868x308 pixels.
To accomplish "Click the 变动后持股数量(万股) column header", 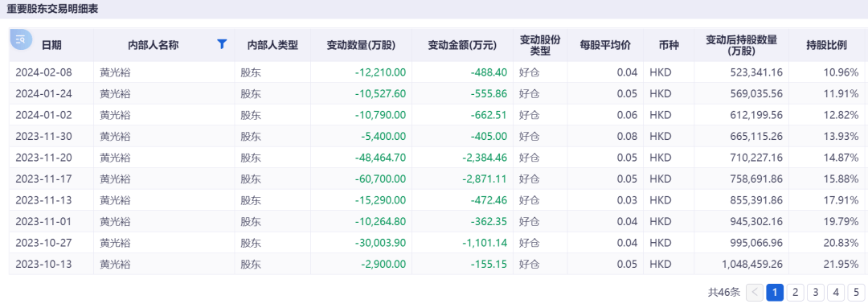I will tap(742, 45).
